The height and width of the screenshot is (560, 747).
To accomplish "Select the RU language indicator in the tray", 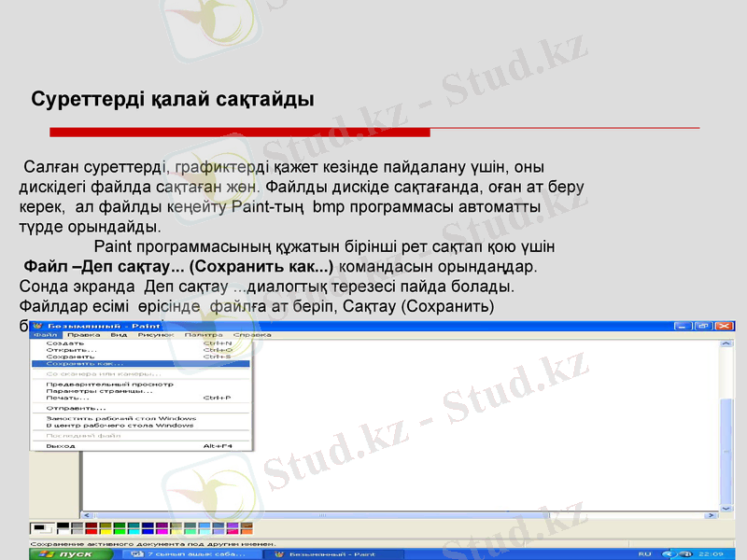I will pyautogui.click(x=644, y=553).
